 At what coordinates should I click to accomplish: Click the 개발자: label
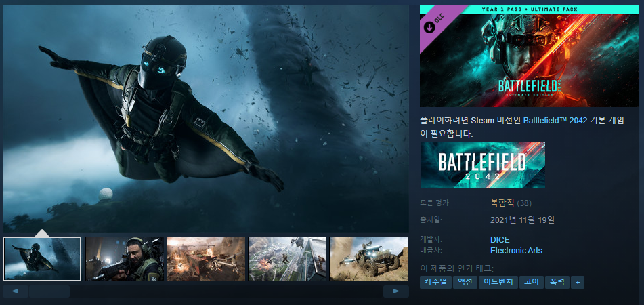pos(431,239)
